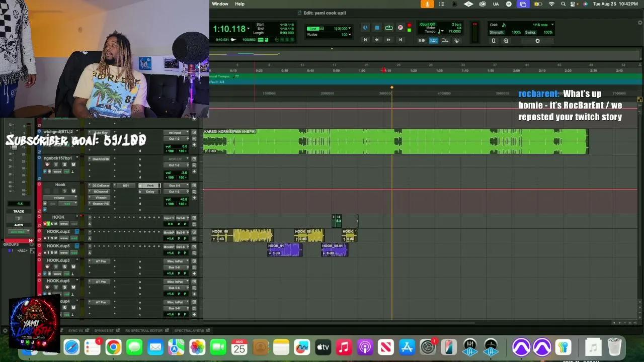Open Google Chrome from the Dock
The image size is (644, 362).
coord(113,347)
